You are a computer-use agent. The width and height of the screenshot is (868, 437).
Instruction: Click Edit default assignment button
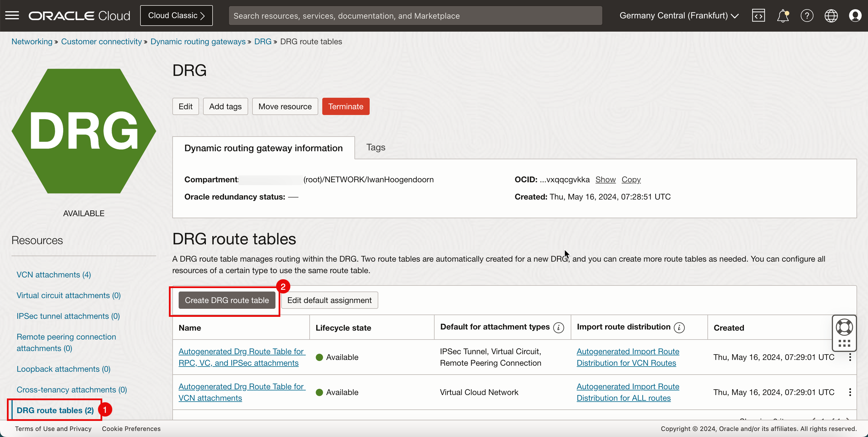[x=330, y=300]
